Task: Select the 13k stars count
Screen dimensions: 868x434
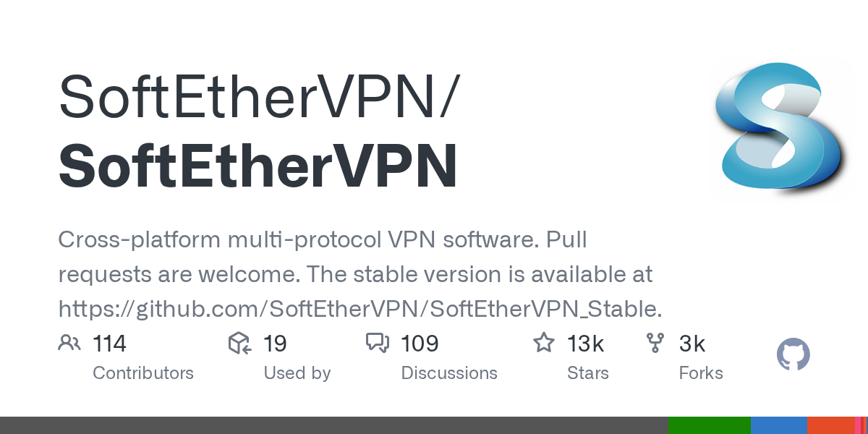Action: [x=586, y=344]
